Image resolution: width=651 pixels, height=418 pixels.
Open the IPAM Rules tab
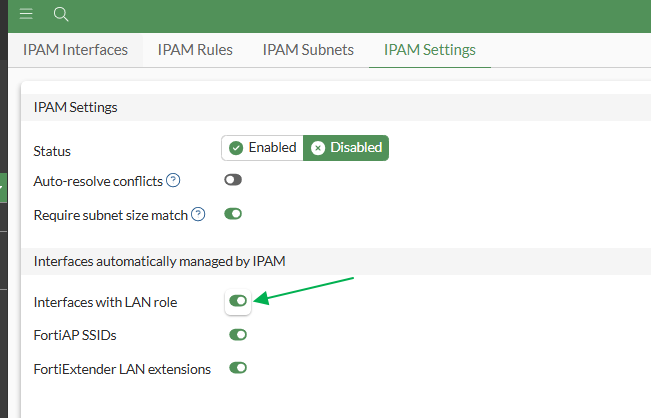pos(195,49)
